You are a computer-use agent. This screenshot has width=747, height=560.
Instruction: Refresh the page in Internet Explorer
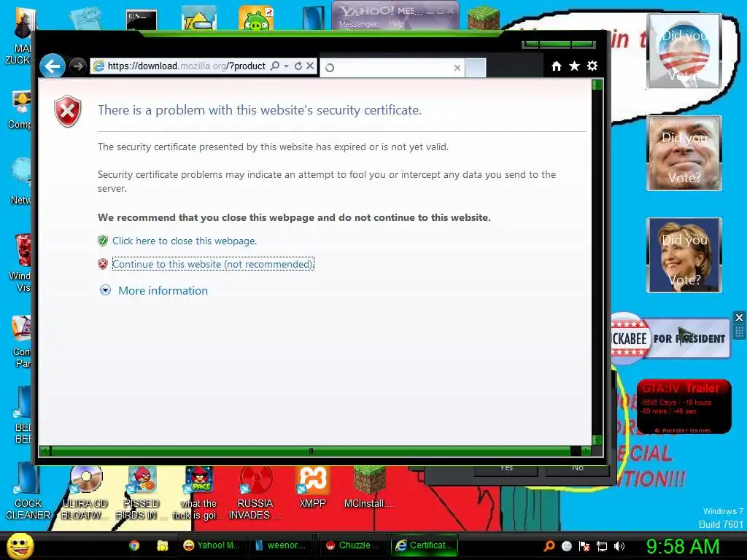point(298,66)
